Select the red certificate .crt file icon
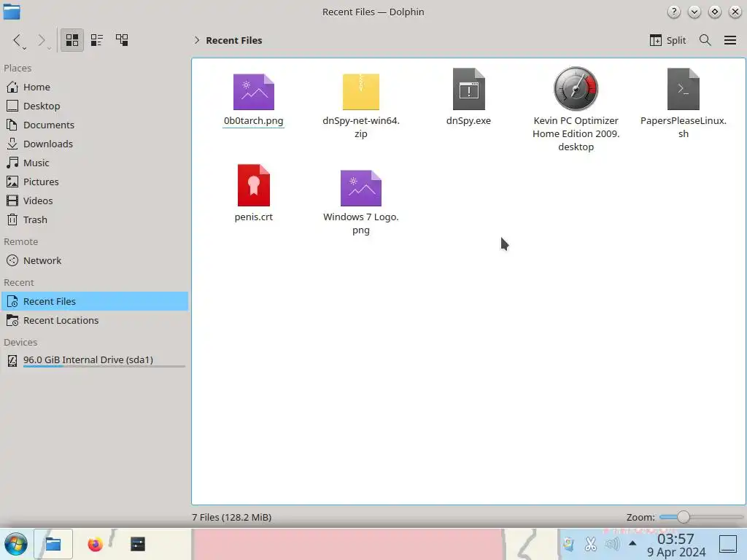 253,185
